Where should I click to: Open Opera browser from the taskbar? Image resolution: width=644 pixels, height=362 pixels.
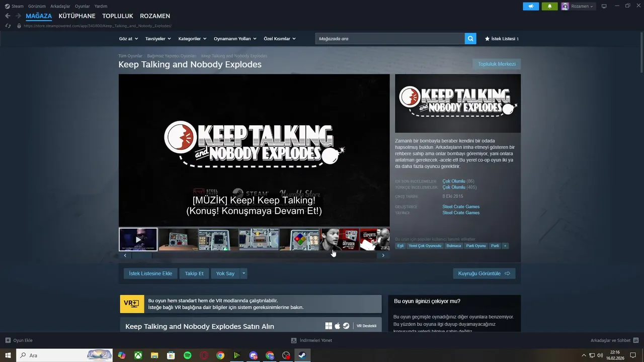(204, 355)
